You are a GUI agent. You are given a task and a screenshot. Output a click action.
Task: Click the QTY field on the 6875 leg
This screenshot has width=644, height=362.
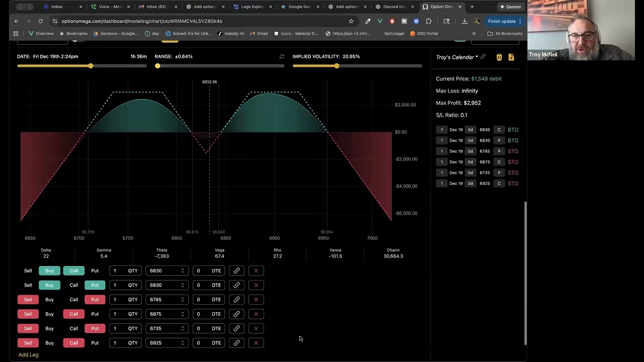(x=126, y=314)
